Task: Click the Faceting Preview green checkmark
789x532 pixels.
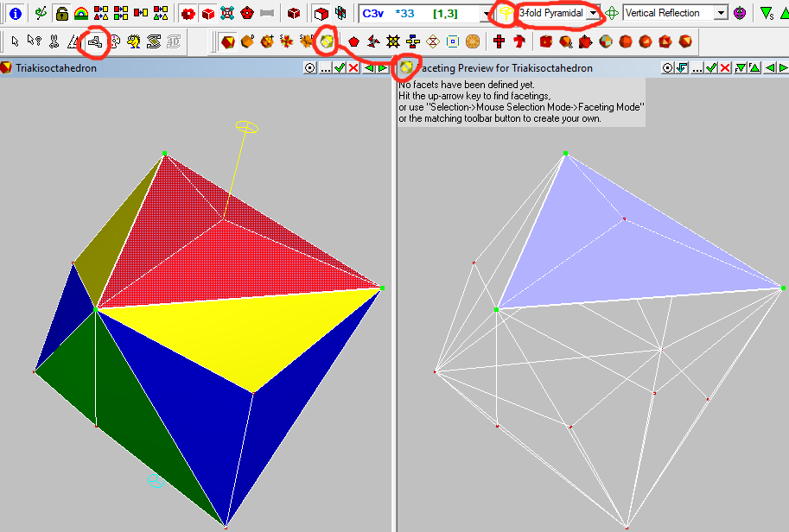Action: [711, 68]
